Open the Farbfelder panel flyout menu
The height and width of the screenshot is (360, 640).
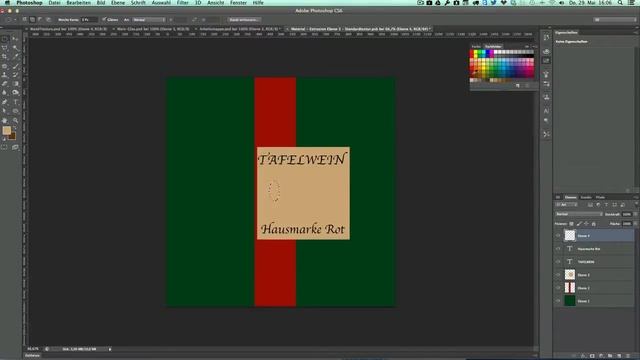535,47
